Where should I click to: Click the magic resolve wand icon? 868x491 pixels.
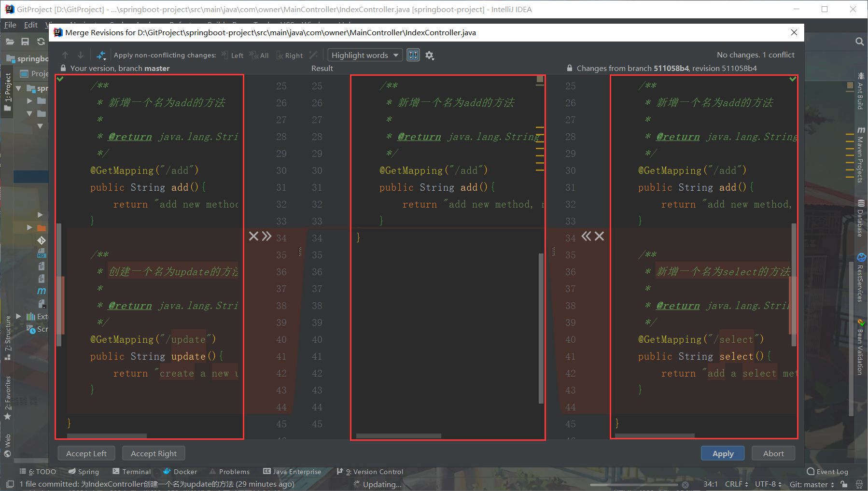[313, 55]
